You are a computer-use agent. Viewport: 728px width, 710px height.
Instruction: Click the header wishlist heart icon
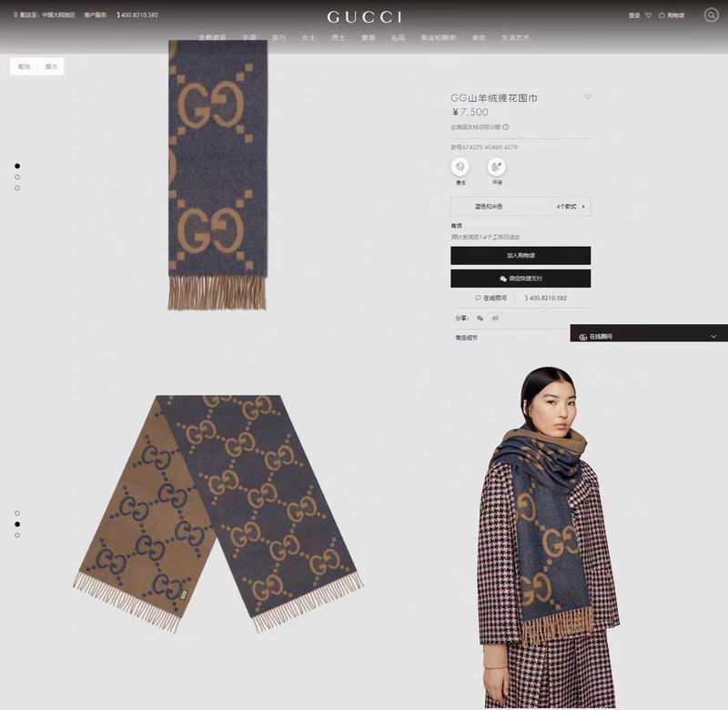point(648,15)
